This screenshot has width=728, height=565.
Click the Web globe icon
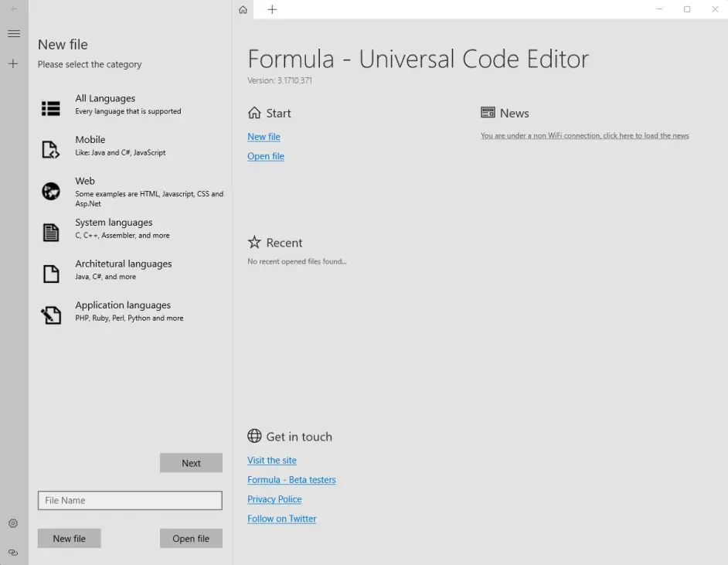coord(51,191)
